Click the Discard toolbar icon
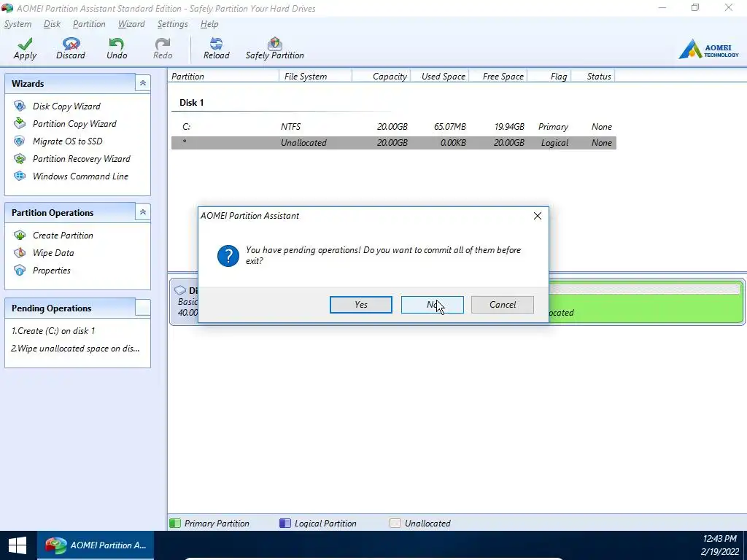The image size is (747, 560). pyautogui.click(x=71, y=43)
